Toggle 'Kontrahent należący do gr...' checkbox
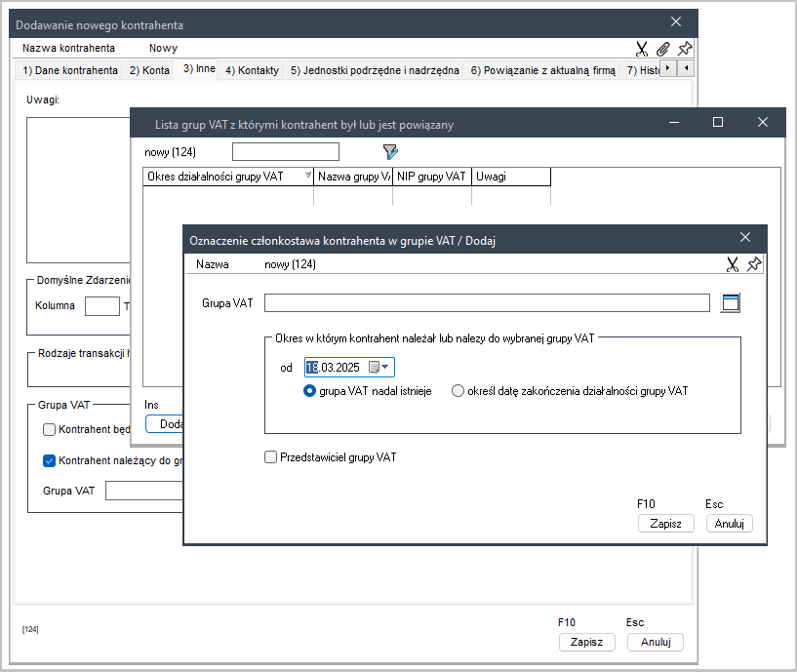 point(49,460)
